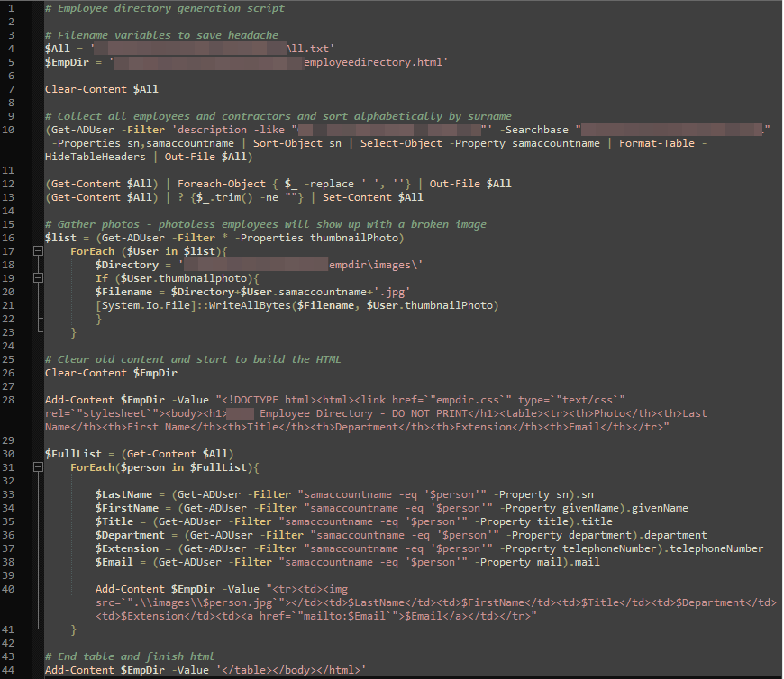Click the '$Extension' variable on line 37
The height and width of the screenshot is (679, 784).
[x=126, y=548]
